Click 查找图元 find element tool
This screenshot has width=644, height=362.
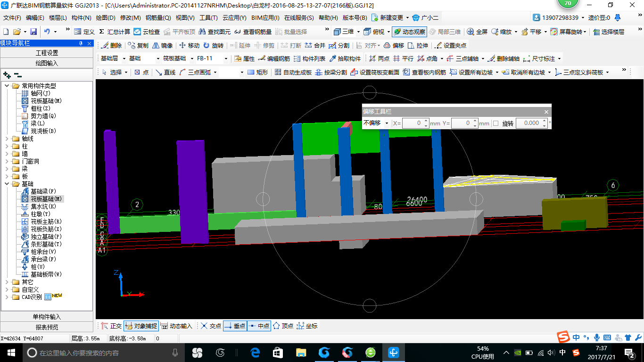point(215,32)
